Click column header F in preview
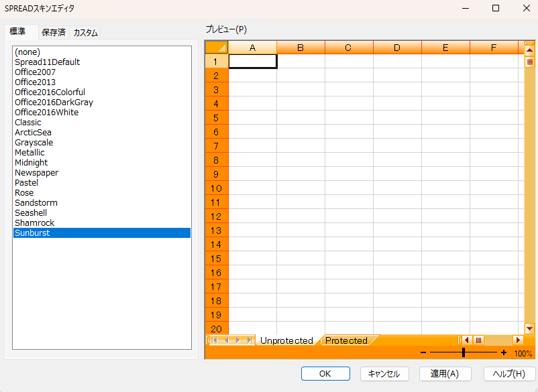 point(494,48)
